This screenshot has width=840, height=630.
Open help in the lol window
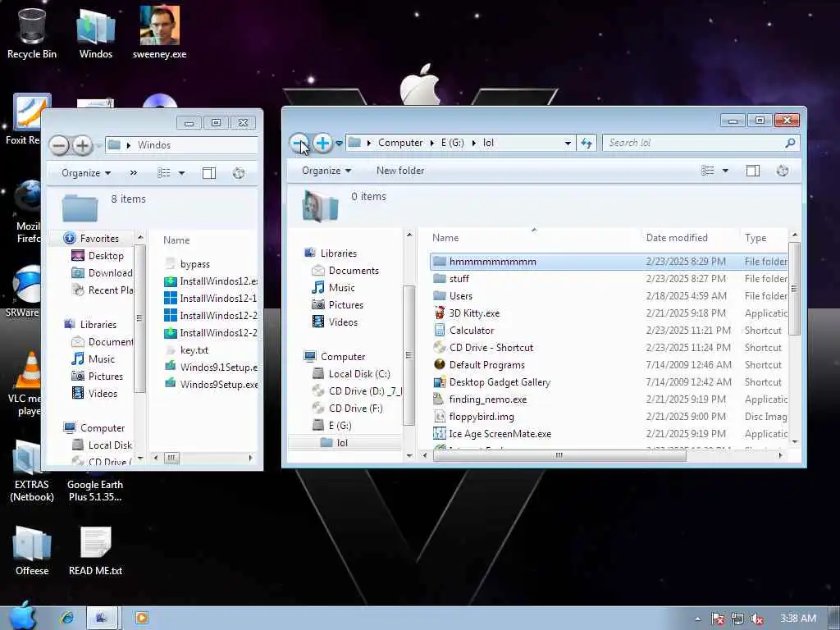(x=782, y=171)
